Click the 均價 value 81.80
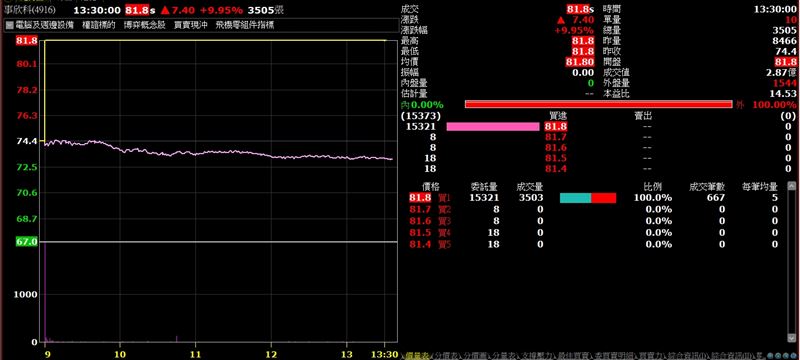The height and width of the screenshot is (360, 800). pyautogui.click(x=581, y=62)
